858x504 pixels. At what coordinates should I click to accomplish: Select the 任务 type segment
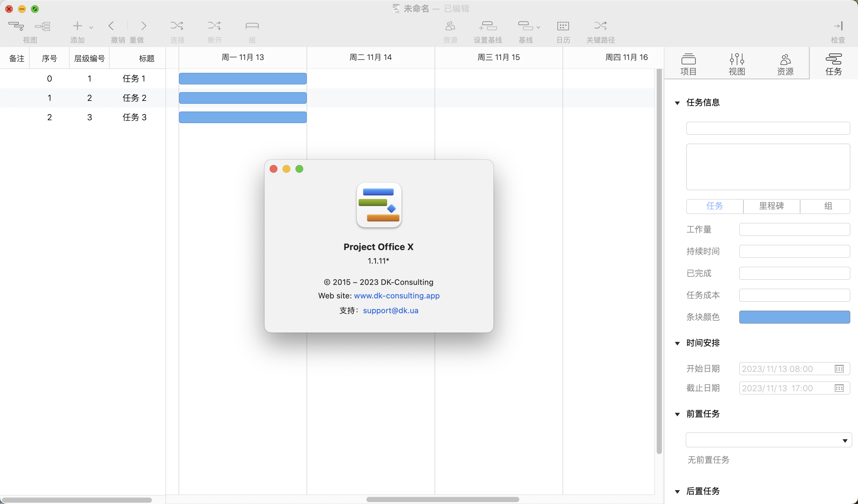[715, 206]
